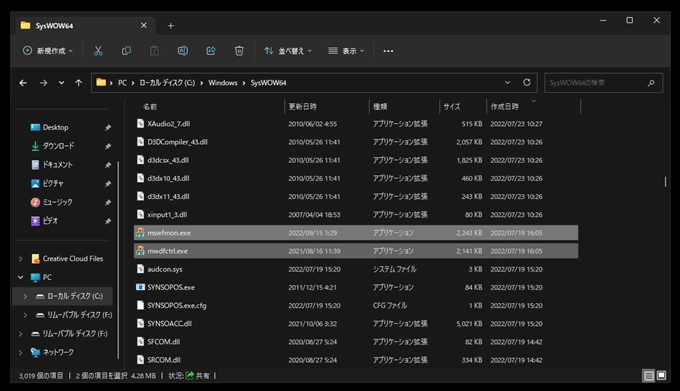Open ダウンロード in quick access

pyautogui.click(x=59, y=146)
